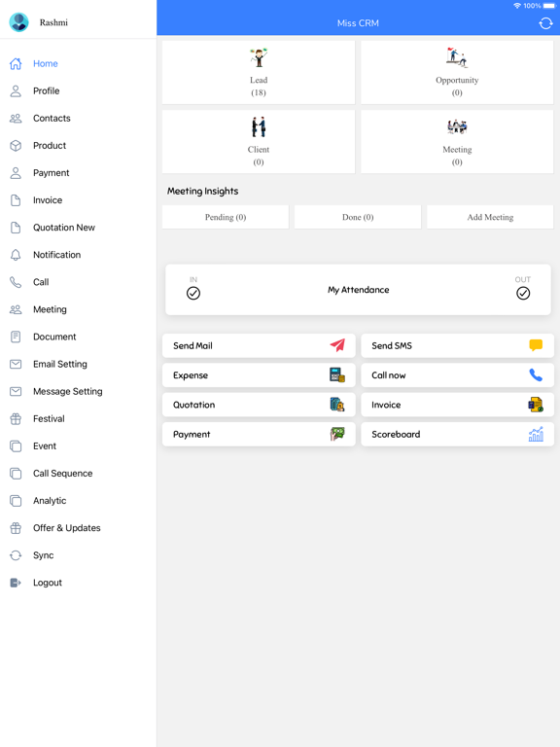Viewport: 560px width, 747px height.
Task: Click the Festival gift icon
Action: pos(16,419)
